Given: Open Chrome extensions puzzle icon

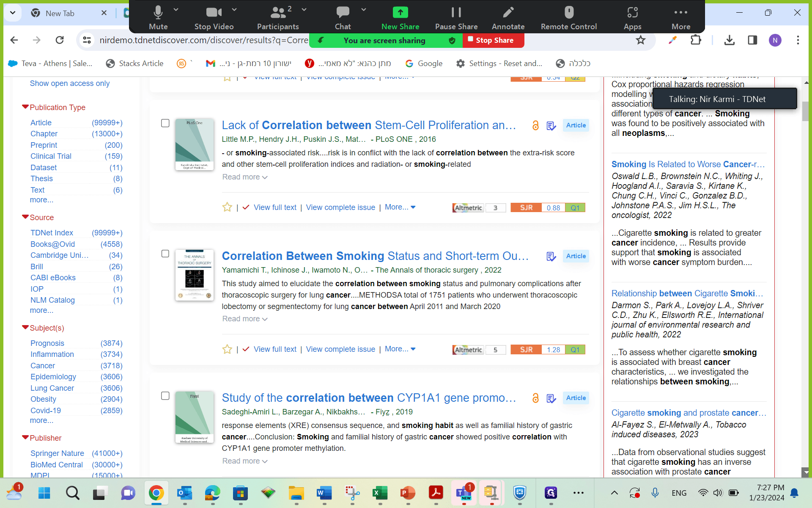Looking at the screenshot, I should [696, 40].
